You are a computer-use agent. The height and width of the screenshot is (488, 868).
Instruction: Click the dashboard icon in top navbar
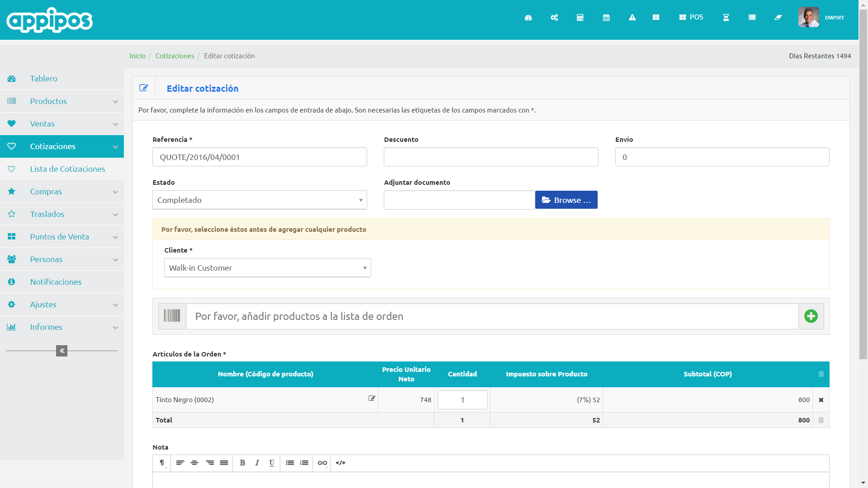coord(528,18)
